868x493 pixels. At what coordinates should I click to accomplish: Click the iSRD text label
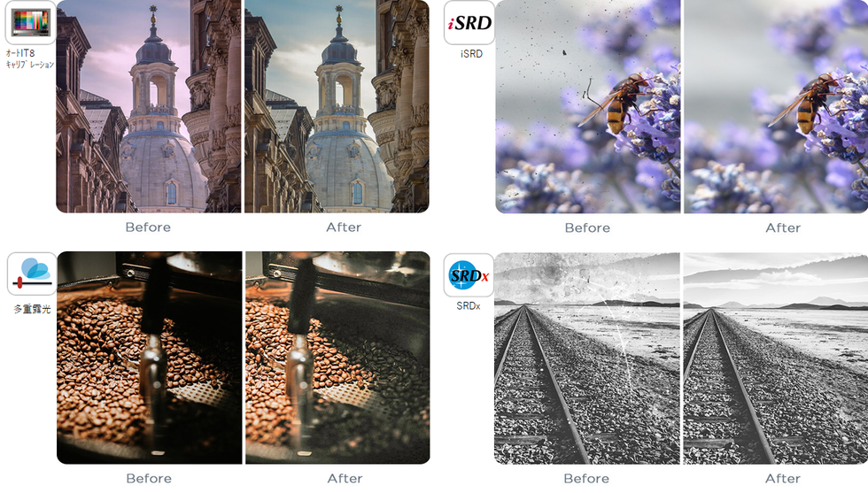[x=471, y=54]
